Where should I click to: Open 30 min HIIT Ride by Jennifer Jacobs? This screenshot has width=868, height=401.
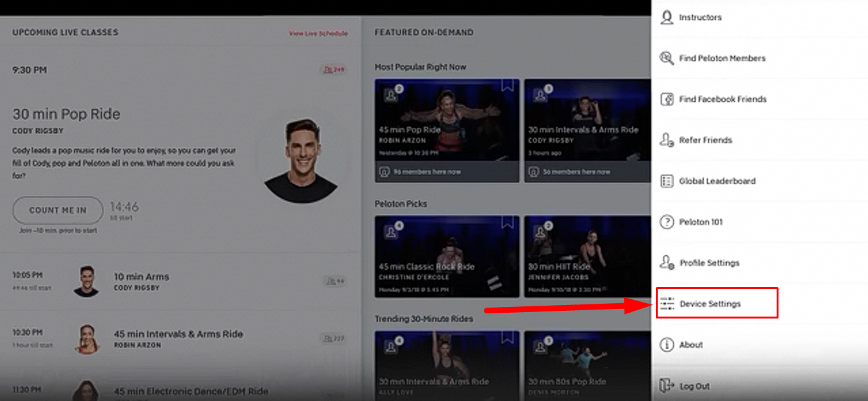[x=587, y=256]
